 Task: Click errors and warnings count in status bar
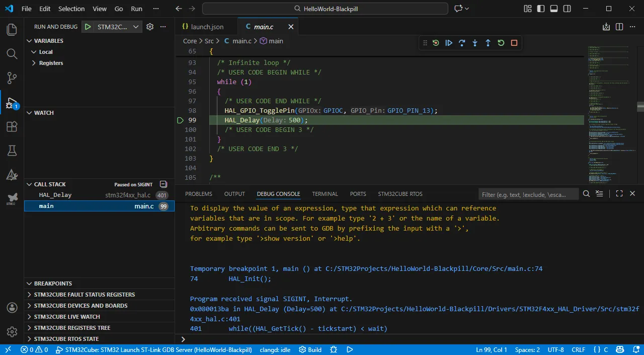coord(34,349)
